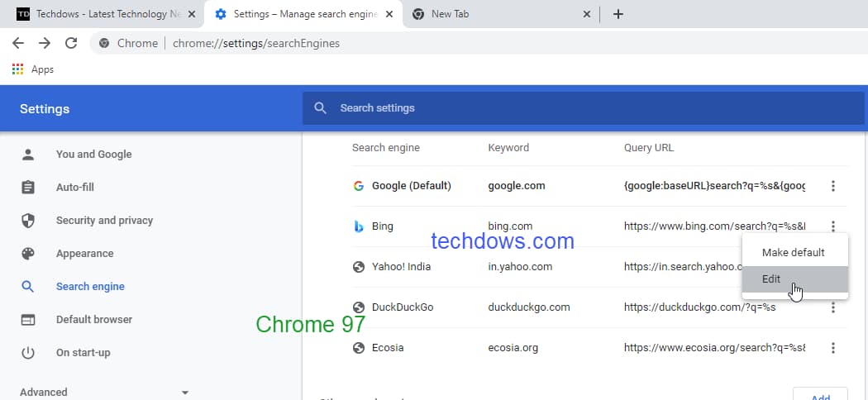Click the On start-up power icon

click(27, 353)
